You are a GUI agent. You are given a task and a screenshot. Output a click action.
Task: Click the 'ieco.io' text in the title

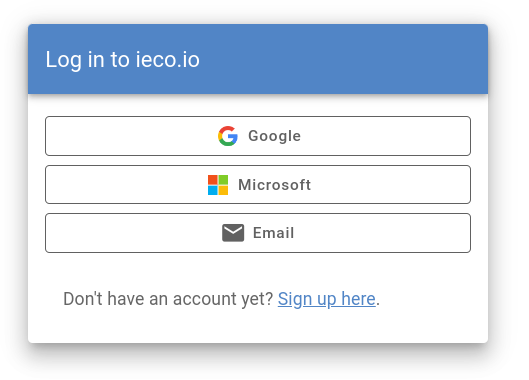click(168, 59)
